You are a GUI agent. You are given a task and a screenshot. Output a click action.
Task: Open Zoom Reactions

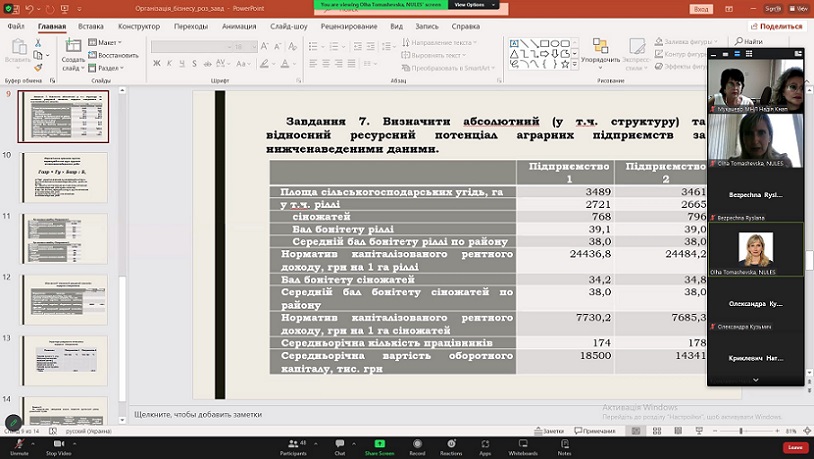tap(451, 447)
